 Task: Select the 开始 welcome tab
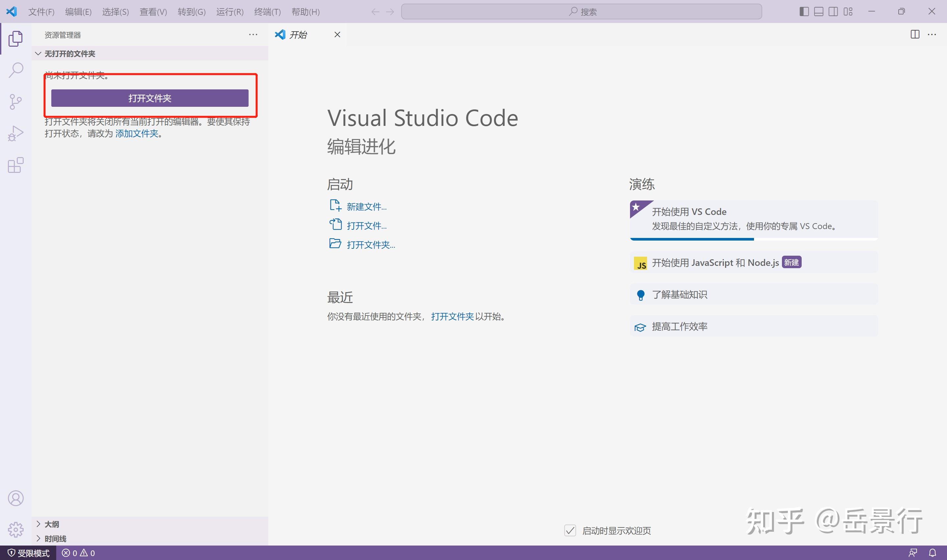[298, 34]
